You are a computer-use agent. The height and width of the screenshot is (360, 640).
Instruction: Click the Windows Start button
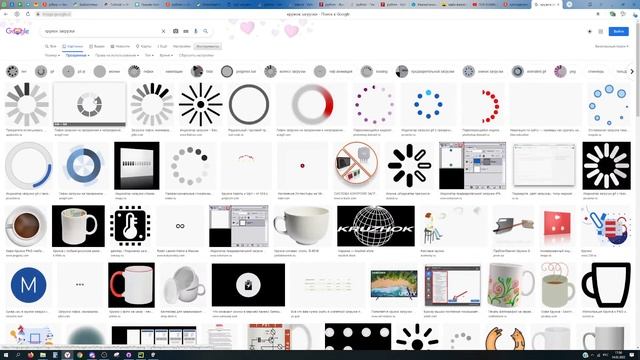tap(6, 355)
